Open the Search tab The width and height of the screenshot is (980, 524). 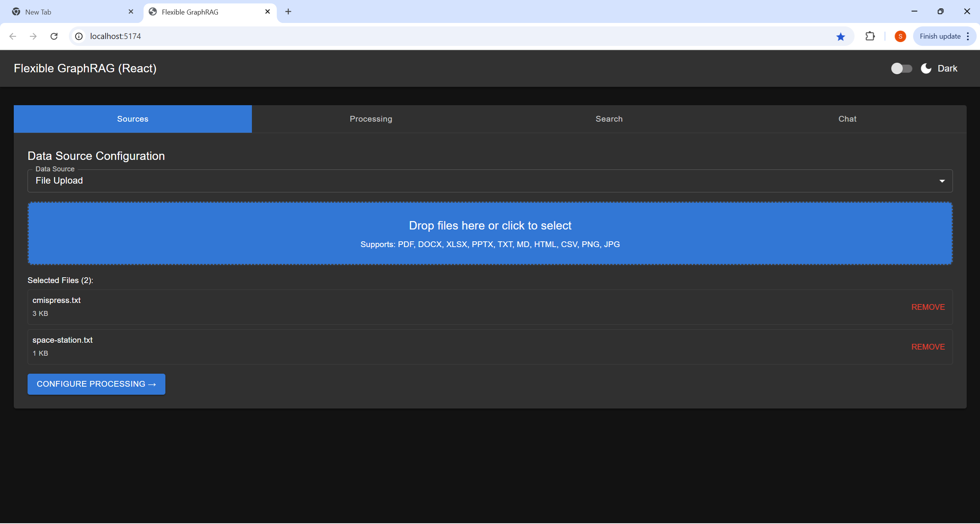point(609,119)
